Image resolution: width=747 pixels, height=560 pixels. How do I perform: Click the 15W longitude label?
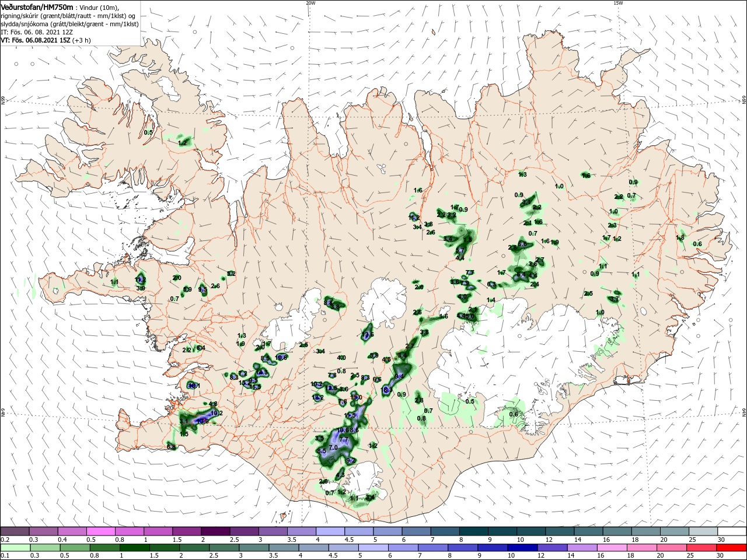[x=618, y=2]
